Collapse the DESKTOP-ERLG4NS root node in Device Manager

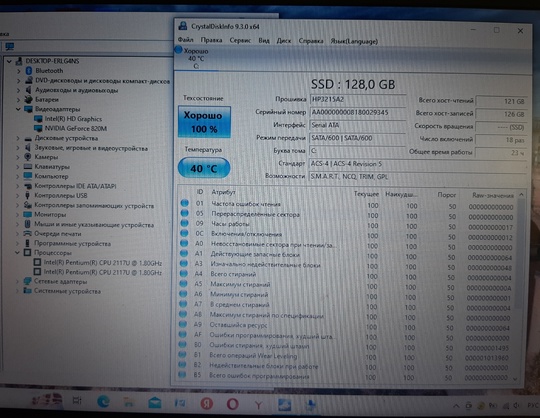[10, 61]
